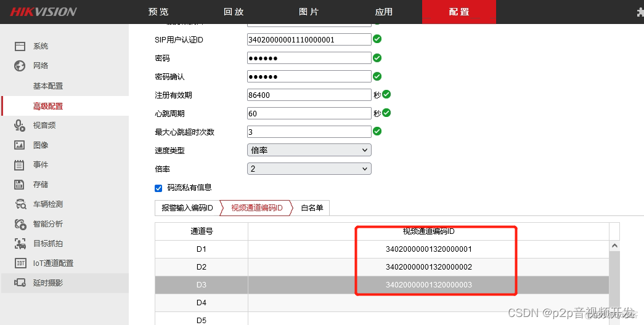
Task: Click the System sidebar icon
Action: coord(20,46)
